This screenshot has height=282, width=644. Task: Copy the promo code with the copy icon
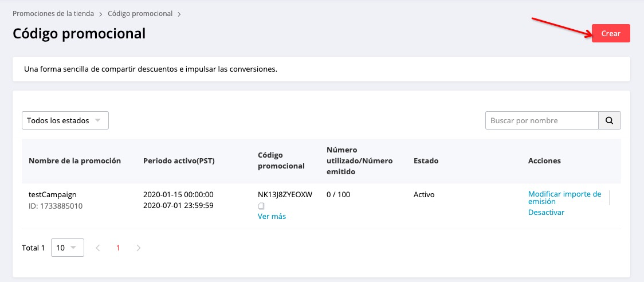click(261, 206)
